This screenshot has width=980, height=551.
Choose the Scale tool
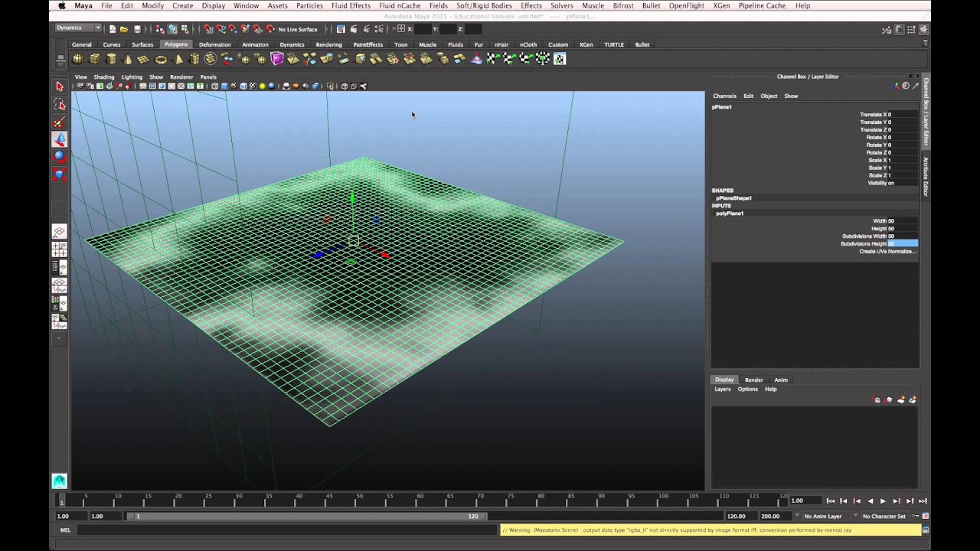(x=59, y=174)
